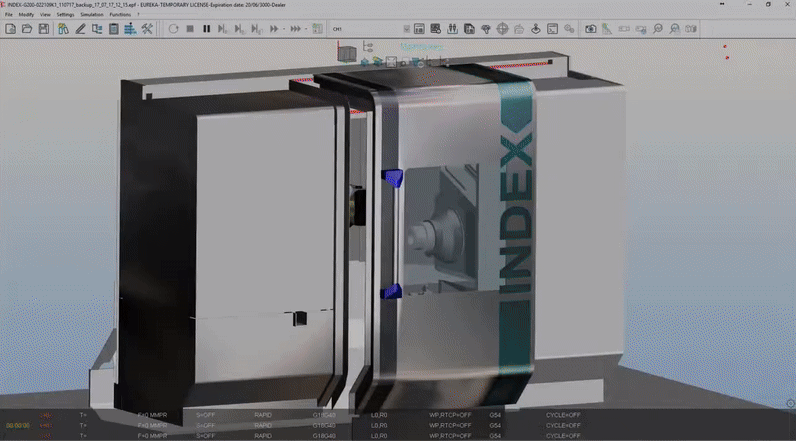
Task: Click the New file icon
Action: point(10,28)
